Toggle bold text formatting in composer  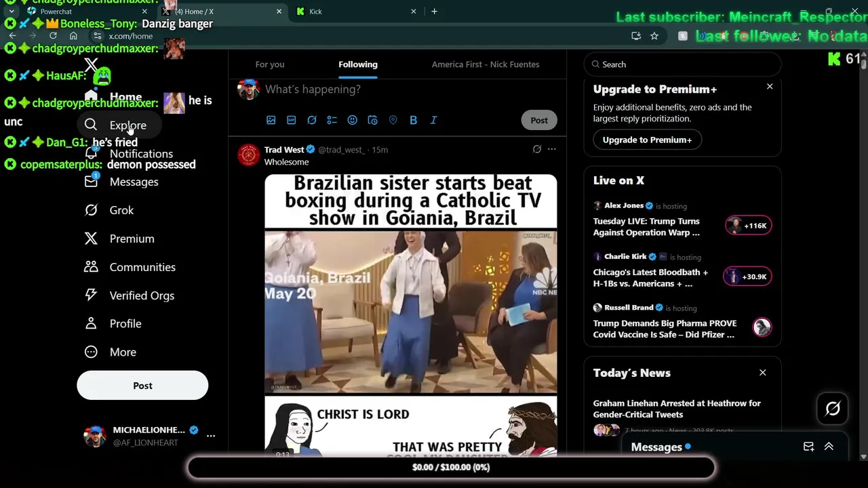[414, 120]
